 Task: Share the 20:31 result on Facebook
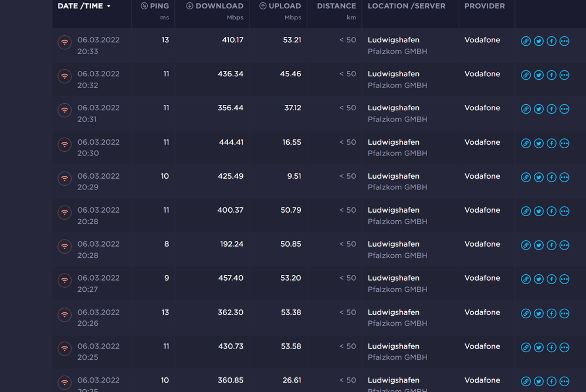551,109
